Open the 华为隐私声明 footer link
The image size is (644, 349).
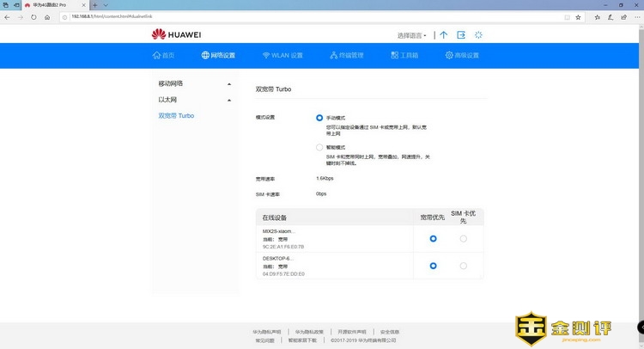[x=266, y=331]
